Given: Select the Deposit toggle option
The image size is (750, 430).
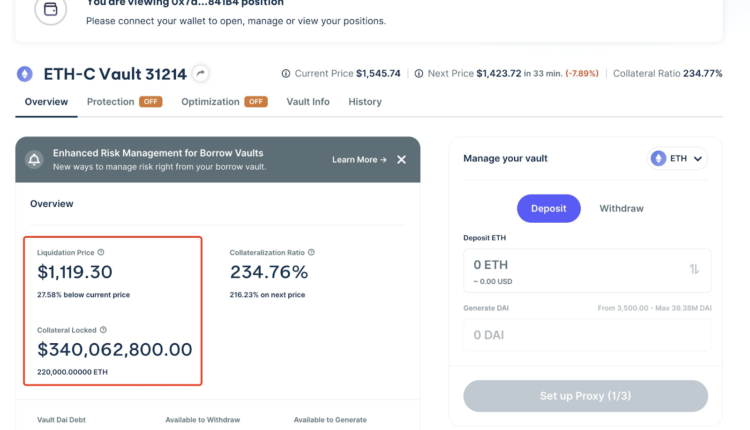Looking at the screenshot, I should [548, 208].
